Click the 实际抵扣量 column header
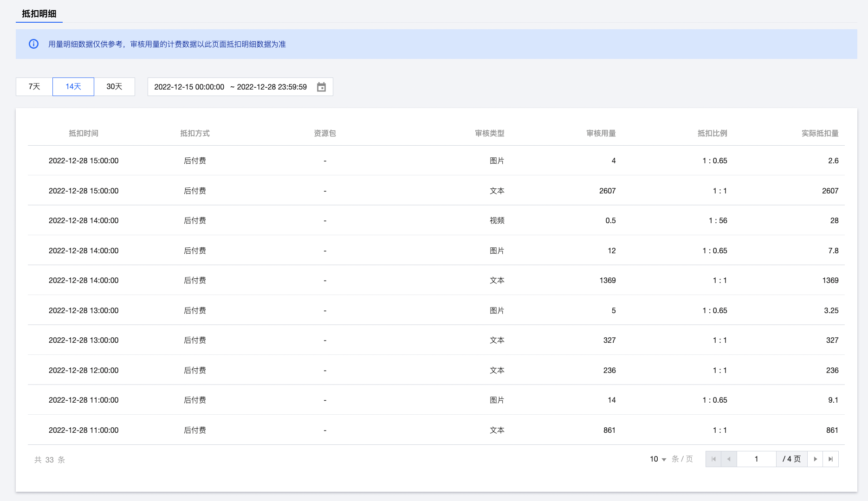This screenshot has height=501, width=868. coord(820,134)
